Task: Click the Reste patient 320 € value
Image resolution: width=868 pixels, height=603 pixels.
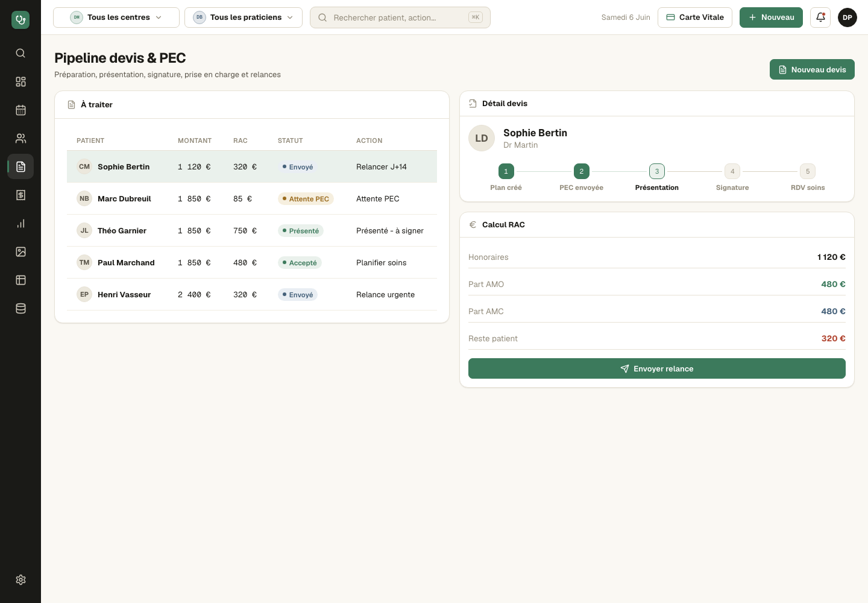Action: [x=834, y=338]
